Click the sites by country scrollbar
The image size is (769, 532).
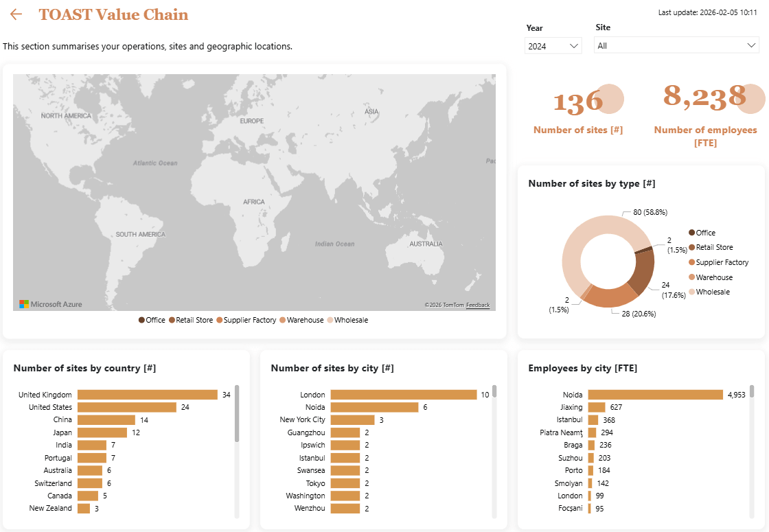pos(237,413)
